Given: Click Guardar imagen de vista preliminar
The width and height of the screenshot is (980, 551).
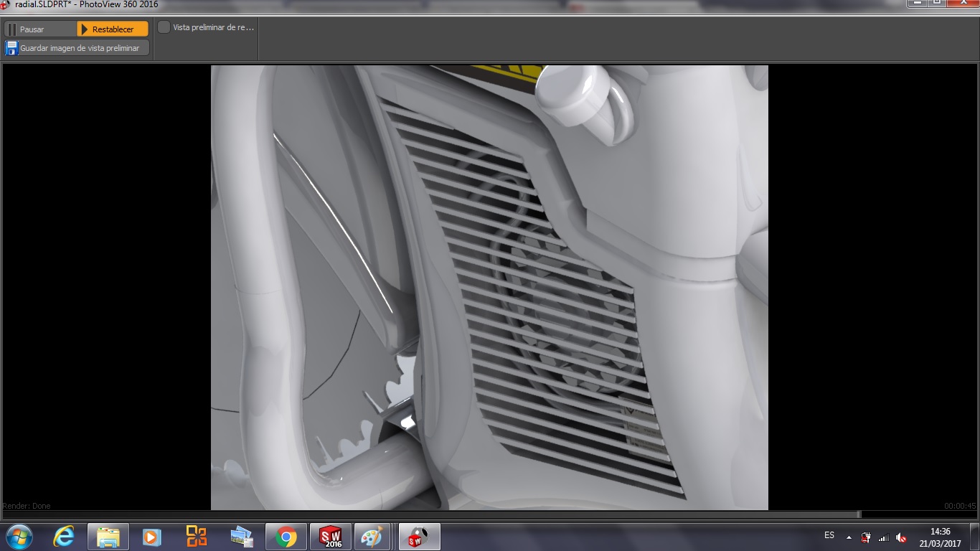Looking at the screenshot, I should (x=77, y=48).
